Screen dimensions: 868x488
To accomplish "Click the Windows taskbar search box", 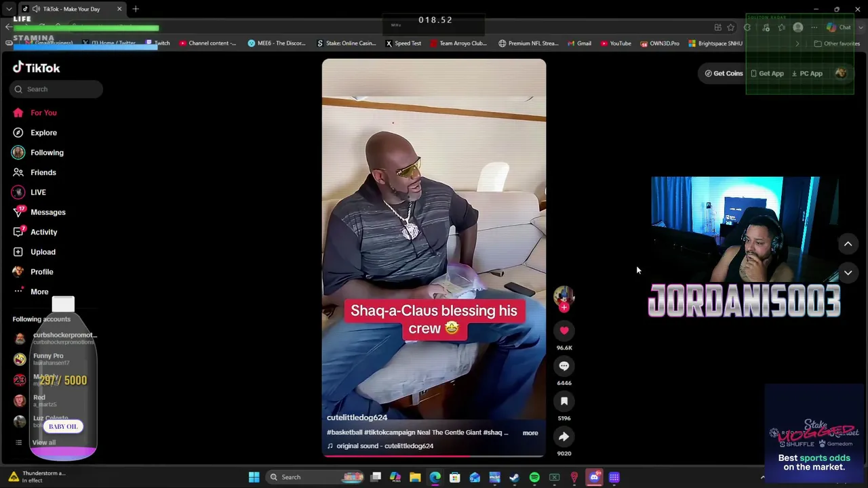I will point(316,477).
